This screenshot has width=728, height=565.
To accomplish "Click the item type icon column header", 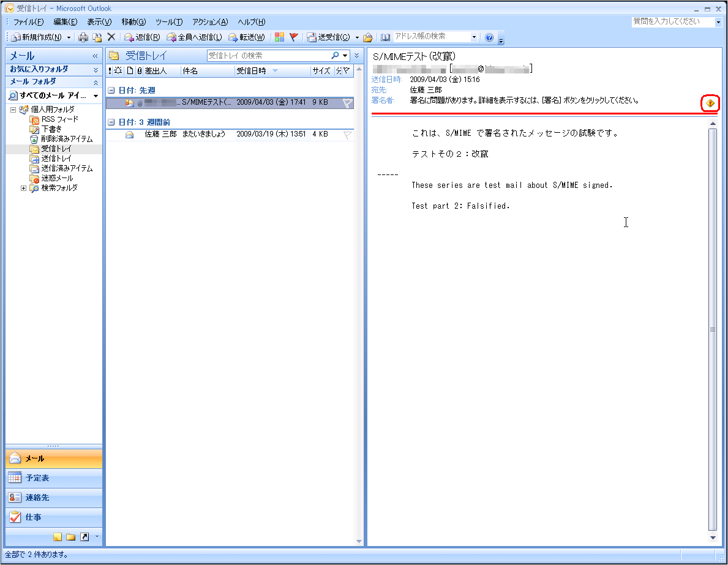I will coord(130,70).
